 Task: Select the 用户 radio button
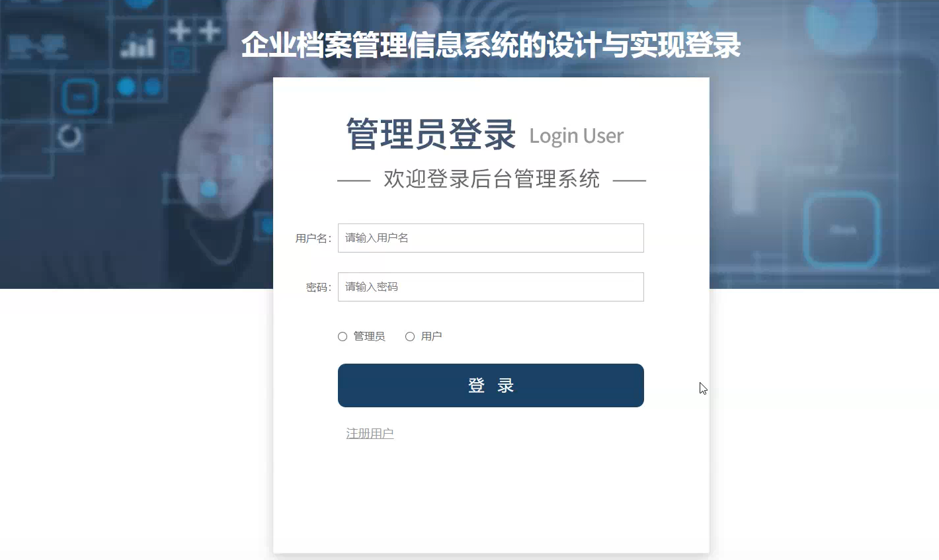pyautogui.click(x=410, y=337)
